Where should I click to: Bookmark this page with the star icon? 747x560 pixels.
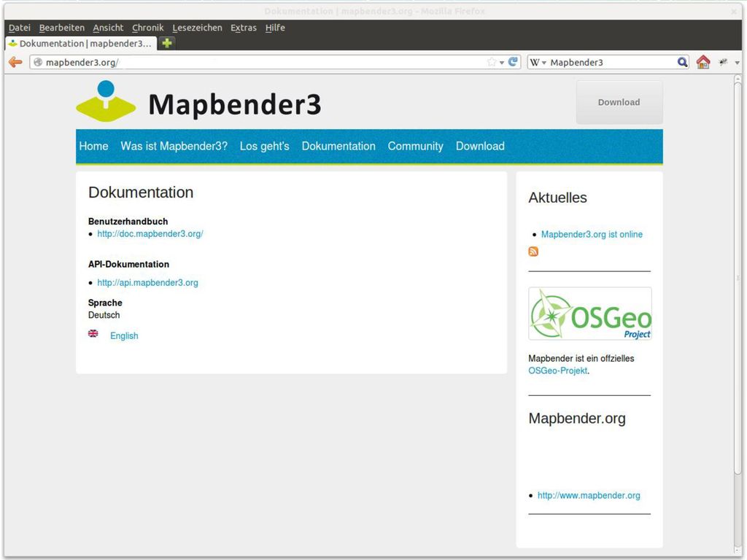point(492,63)
